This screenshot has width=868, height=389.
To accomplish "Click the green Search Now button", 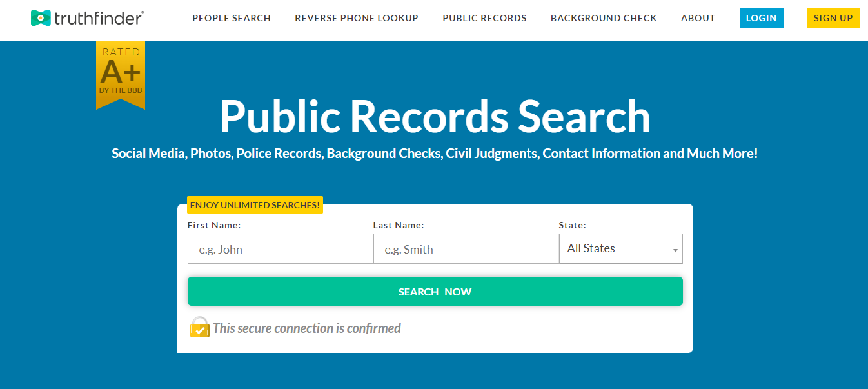I will (x=435, y=292).
